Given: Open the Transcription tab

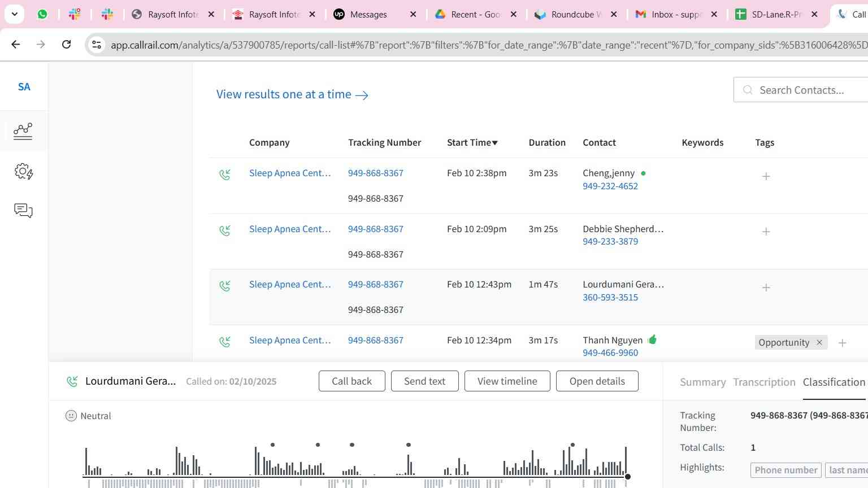Looking at the screenshot, I should [764, 382].
